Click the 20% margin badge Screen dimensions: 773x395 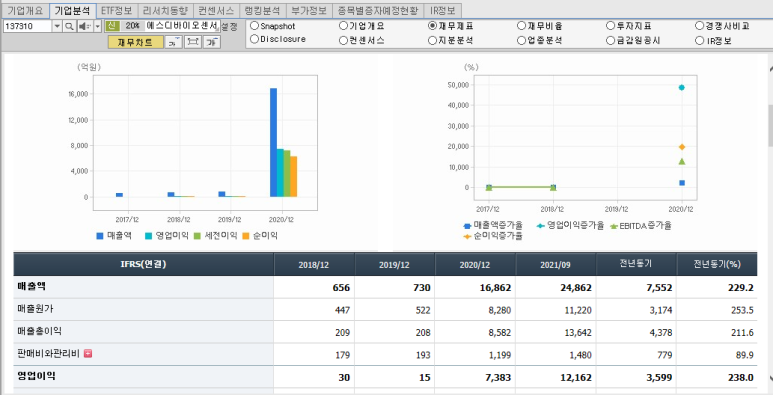[x=132, y=26]
